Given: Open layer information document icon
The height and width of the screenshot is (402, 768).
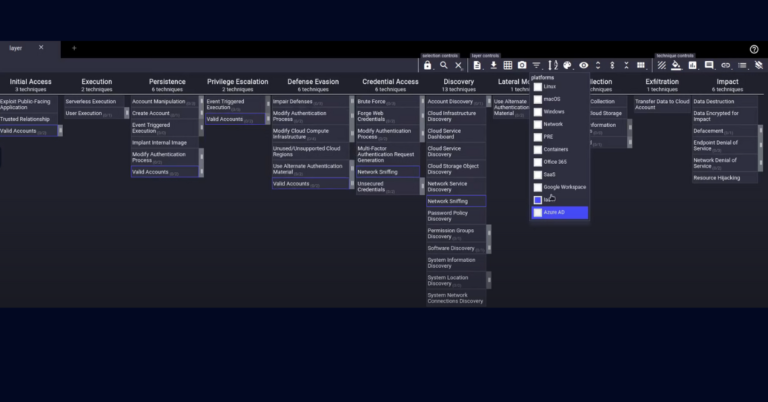Looking at the screenshot, I should pos(477,65).
